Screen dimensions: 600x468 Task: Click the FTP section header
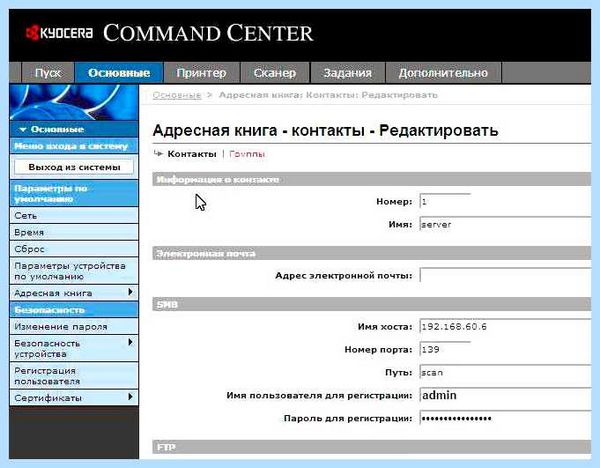pyautogui.click(x=372, y=447)
